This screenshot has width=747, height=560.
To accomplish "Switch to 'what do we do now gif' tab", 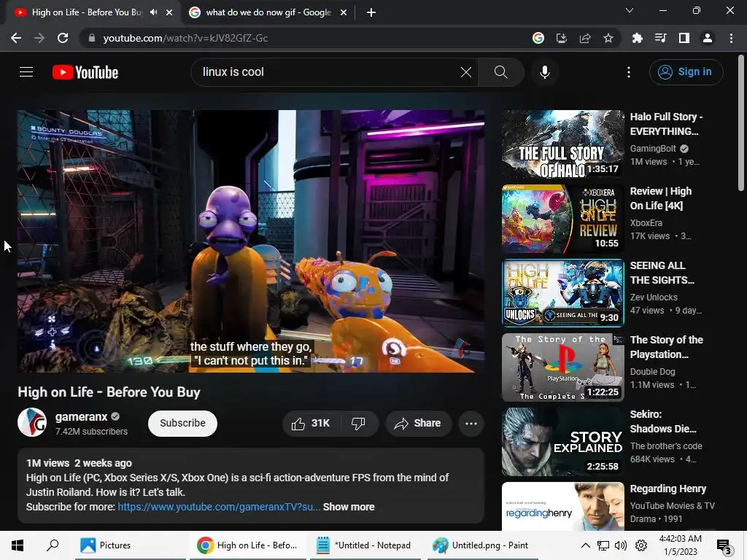I will pyautogui.click(x=268, y=12).
